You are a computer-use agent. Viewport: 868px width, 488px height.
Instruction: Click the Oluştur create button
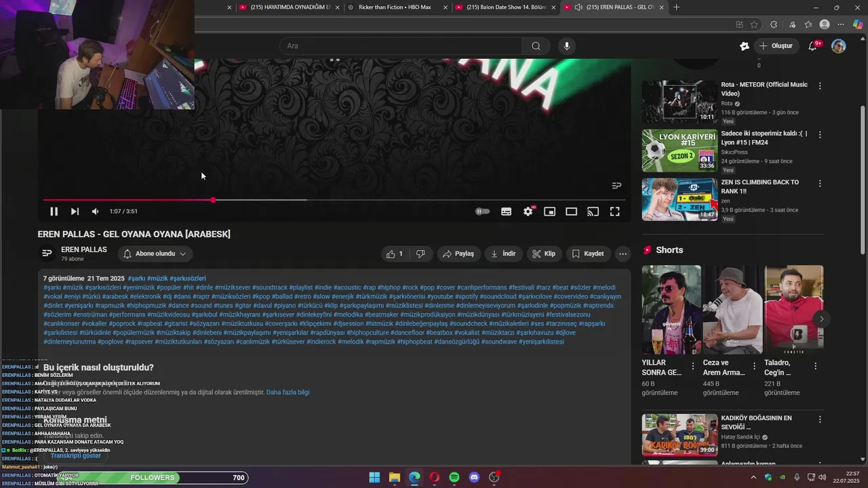776,46
